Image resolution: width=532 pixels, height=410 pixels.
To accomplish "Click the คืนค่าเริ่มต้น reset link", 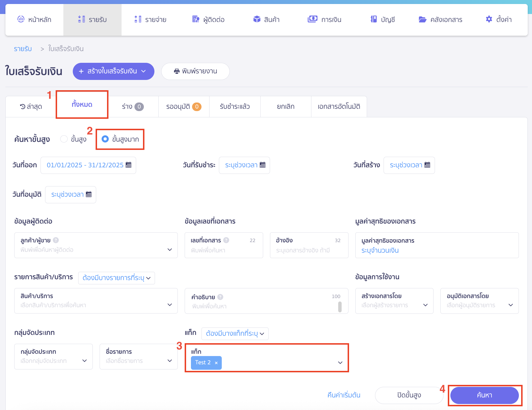I will pyautogui.click(x=343, y=395).
